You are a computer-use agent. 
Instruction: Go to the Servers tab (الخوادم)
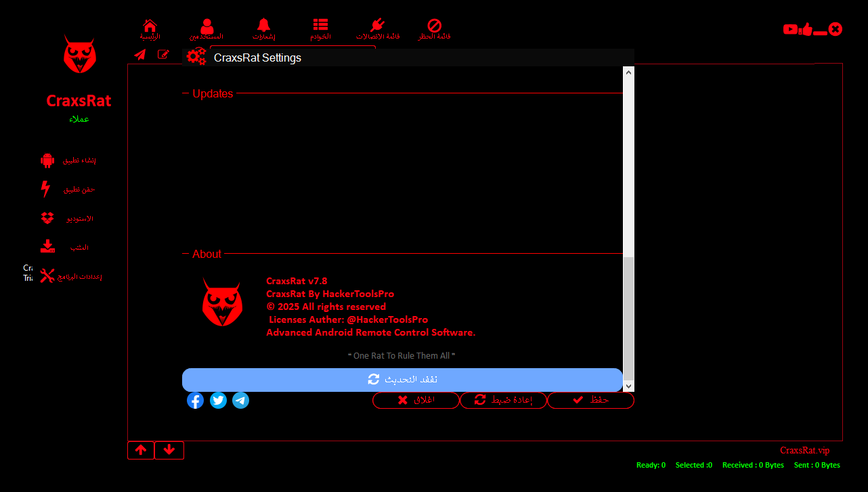pos(320,30)
